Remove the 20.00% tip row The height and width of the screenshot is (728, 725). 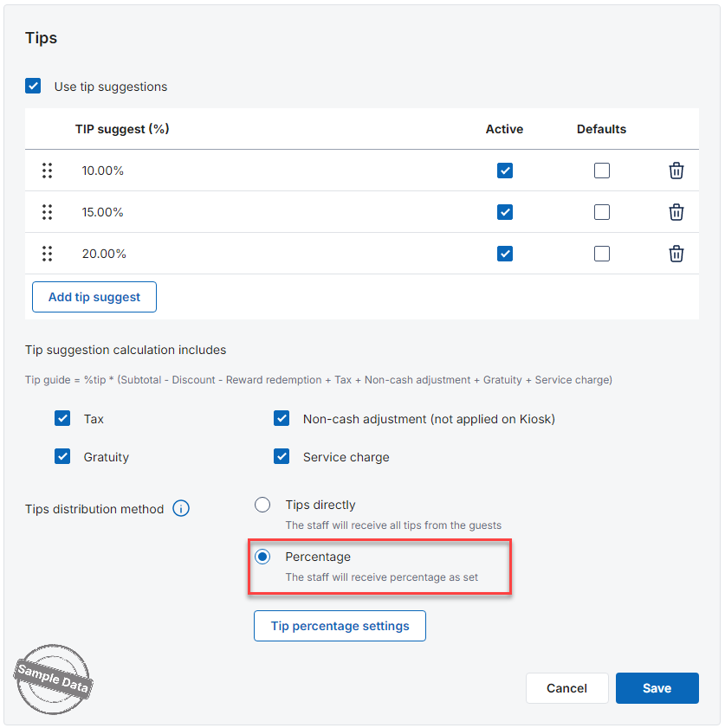(x=676, y=254)
